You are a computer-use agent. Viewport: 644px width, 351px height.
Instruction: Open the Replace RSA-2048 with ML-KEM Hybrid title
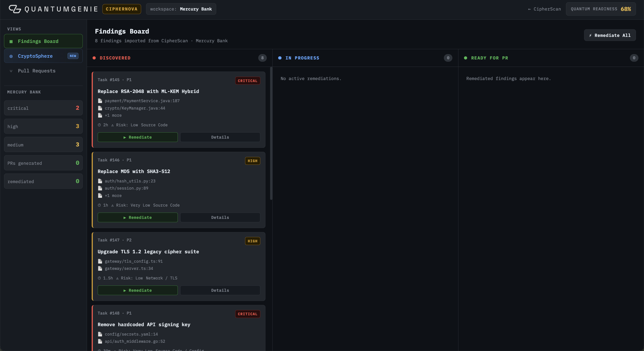[148, 91]
